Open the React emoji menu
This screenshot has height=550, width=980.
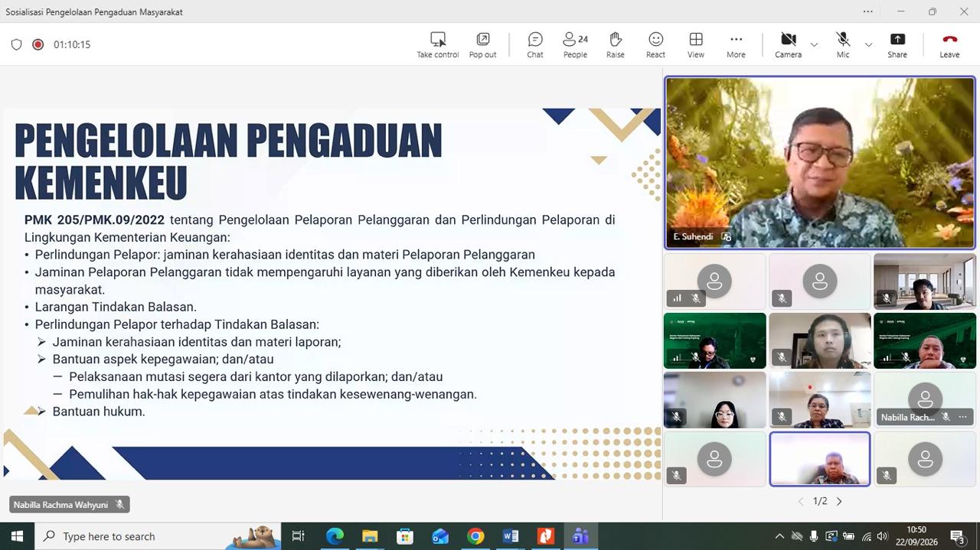(x=655, y=44)
